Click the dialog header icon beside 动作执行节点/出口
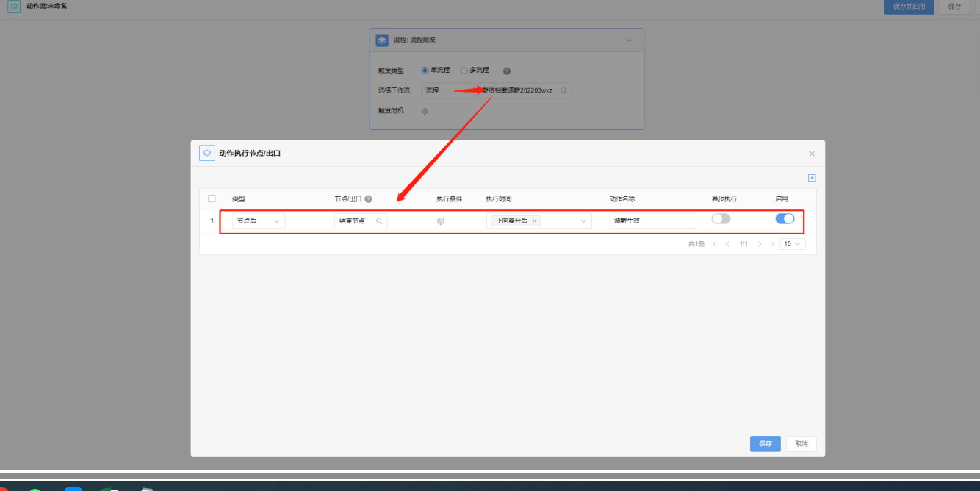The image size is (980, 491). pos(207,153)
